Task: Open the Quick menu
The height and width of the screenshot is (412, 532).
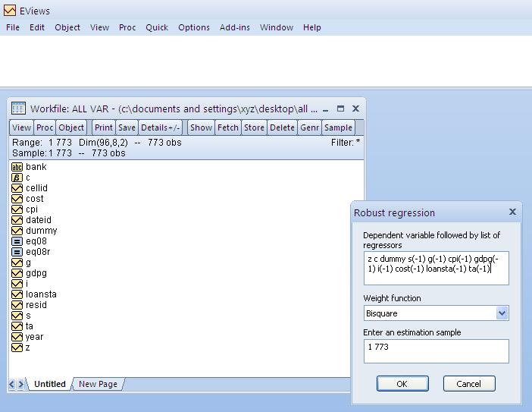Action: pos(157,27)
